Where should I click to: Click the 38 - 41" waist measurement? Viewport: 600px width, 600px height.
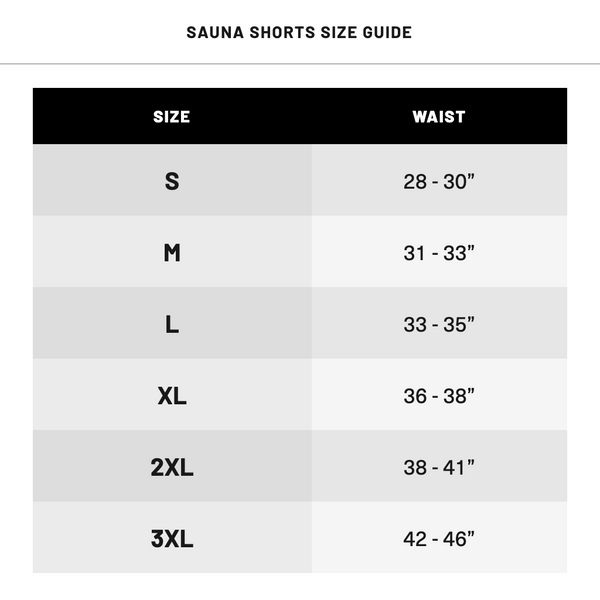(x=439, y=468)
